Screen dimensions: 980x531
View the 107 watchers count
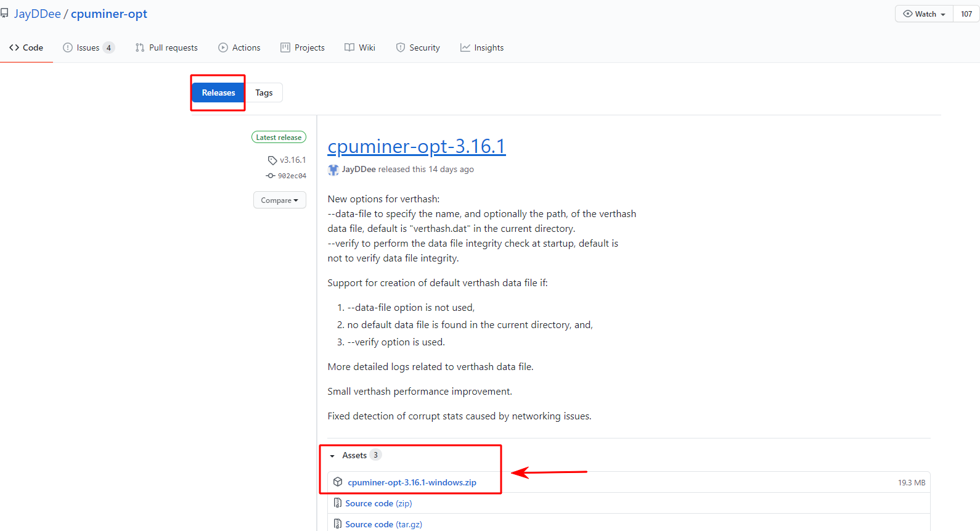pos(966,14)
